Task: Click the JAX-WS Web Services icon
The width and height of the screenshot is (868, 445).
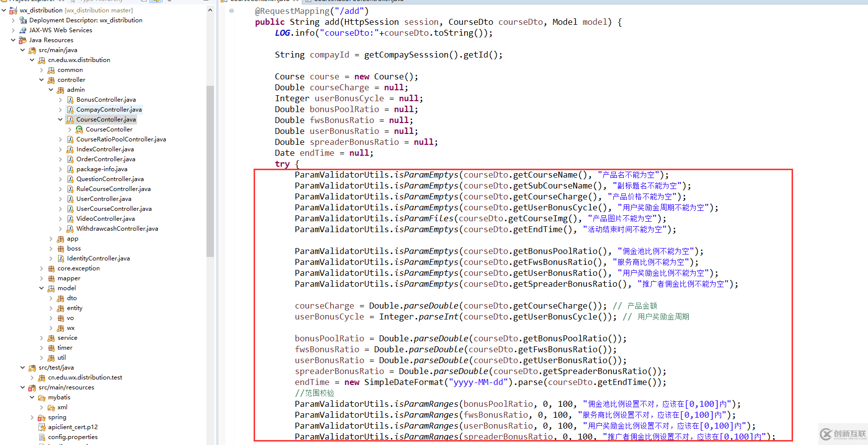Action: (x=23, y=30)
